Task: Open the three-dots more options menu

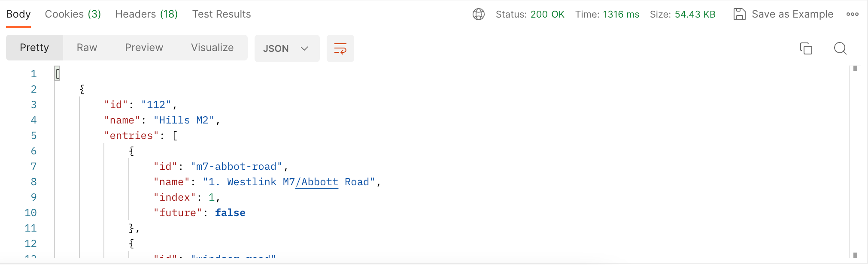Action: pyautogui.click(x=853, y=14)
